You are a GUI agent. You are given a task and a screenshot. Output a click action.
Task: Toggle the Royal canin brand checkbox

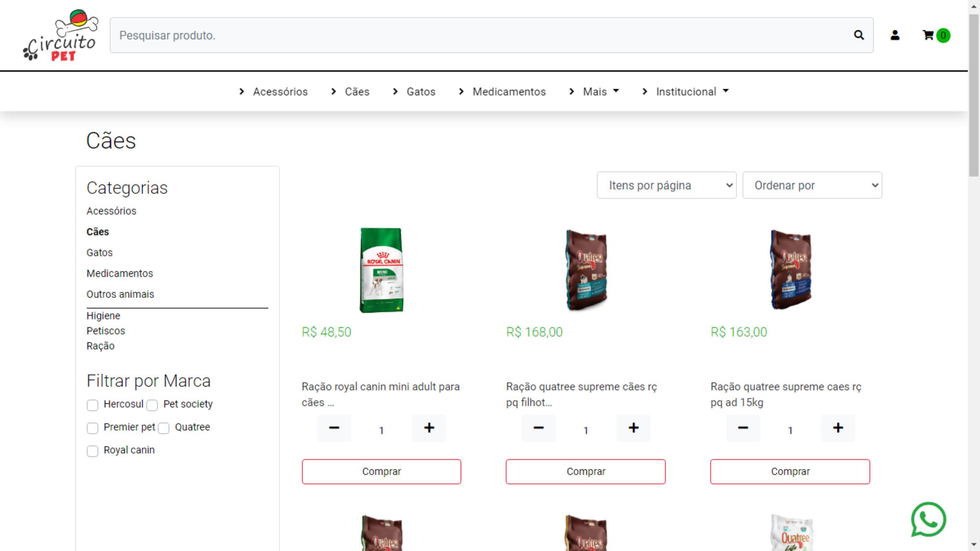(x=92, y=451)
